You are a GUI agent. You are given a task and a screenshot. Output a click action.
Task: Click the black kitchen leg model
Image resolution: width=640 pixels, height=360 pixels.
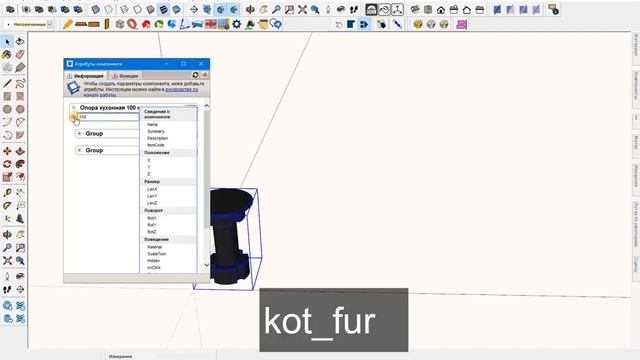click(227, 236)
